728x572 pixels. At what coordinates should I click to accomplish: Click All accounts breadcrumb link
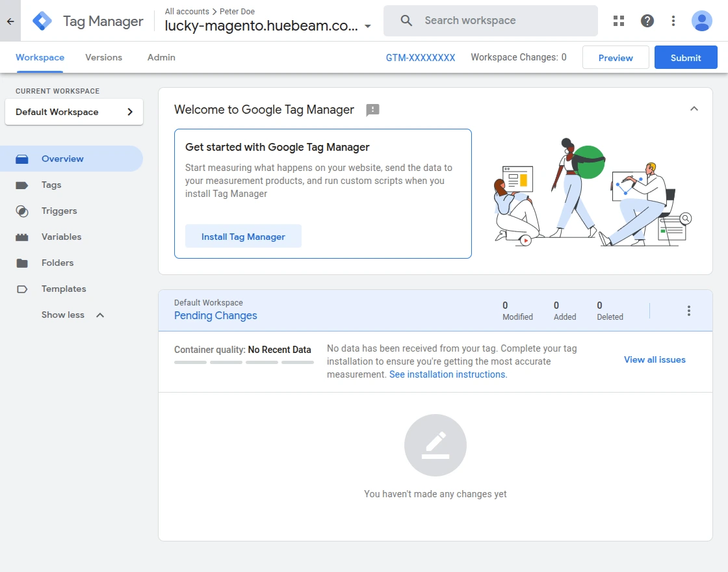187,11
